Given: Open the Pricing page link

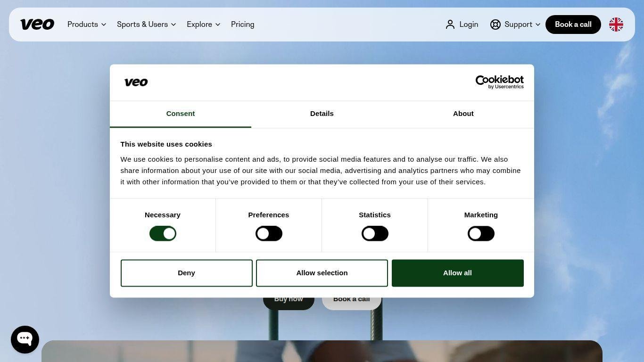Looking at the screenshot, I should coord(242,25).
